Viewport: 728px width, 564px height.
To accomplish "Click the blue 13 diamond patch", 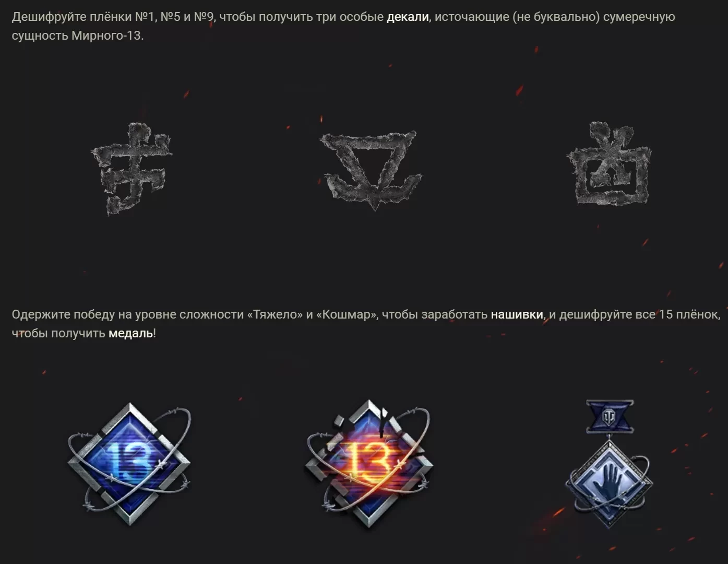I will [129, 463].
